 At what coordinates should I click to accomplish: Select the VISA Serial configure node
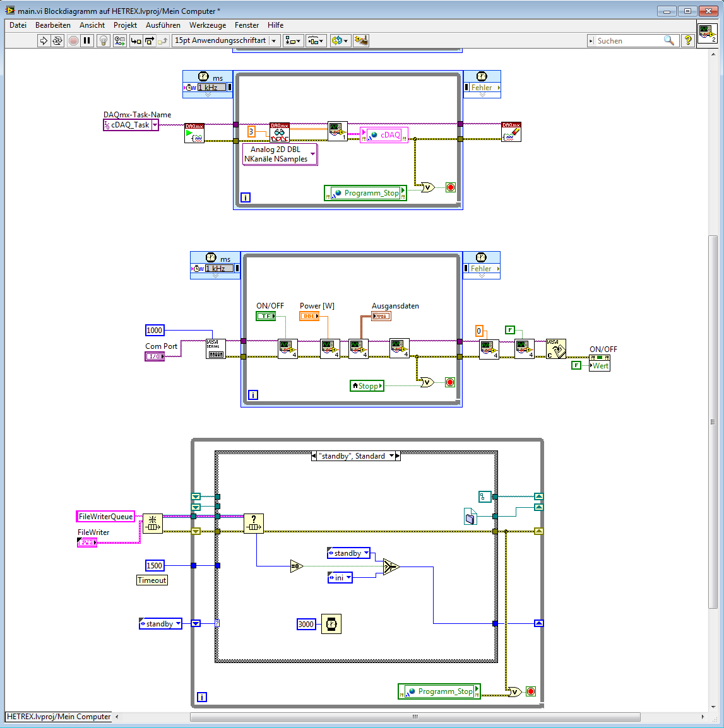click(216, 349)
